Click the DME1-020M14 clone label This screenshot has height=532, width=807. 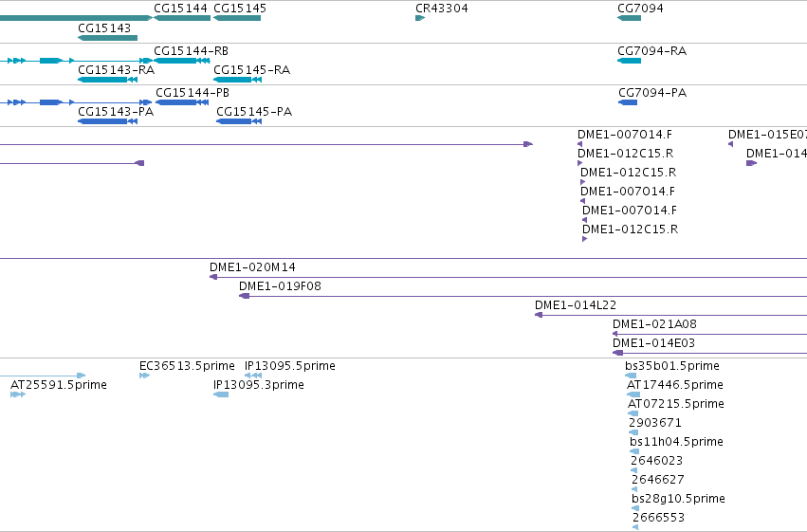pyautogui.click(x=252, y=267)
